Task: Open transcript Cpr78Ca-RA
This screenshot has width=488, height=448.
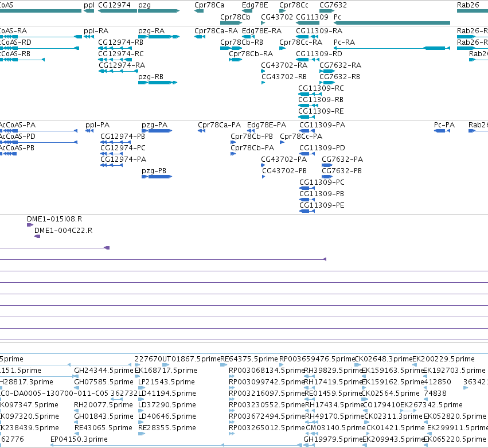Action: coord(216,31)
